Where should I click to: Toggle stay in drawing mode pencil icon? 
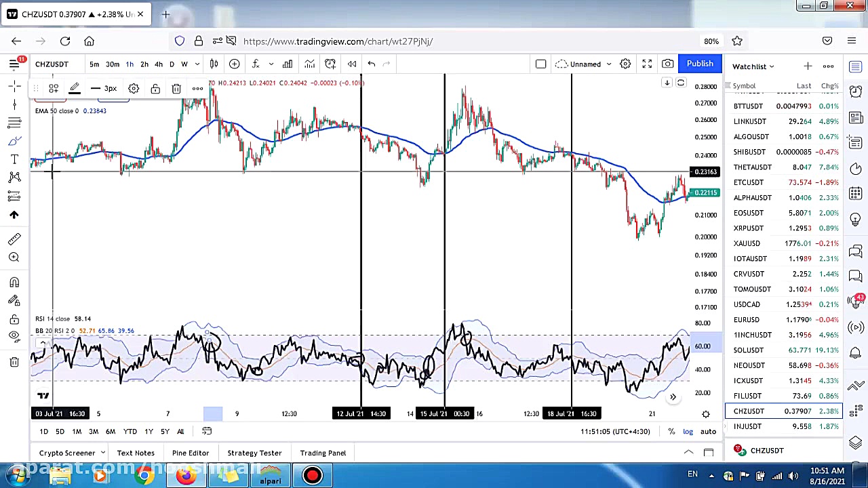point(14,301)
